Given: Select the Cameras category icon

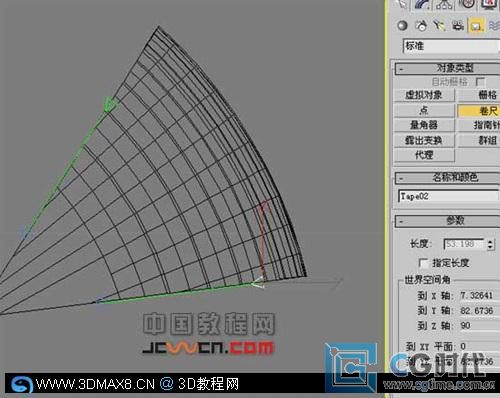Looking at the screenshot, I should 458,26.
